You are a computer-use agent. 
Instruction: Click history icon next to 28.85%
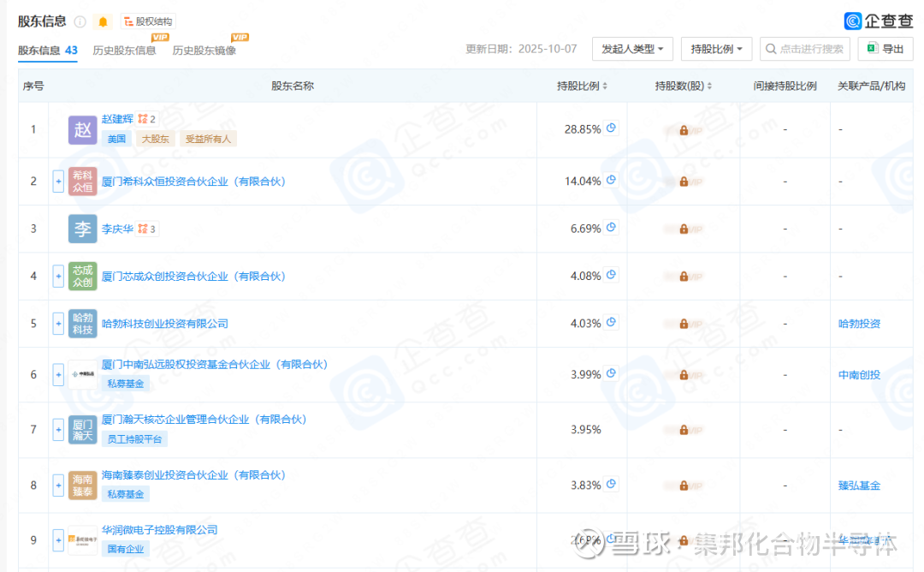click(611, 128)
